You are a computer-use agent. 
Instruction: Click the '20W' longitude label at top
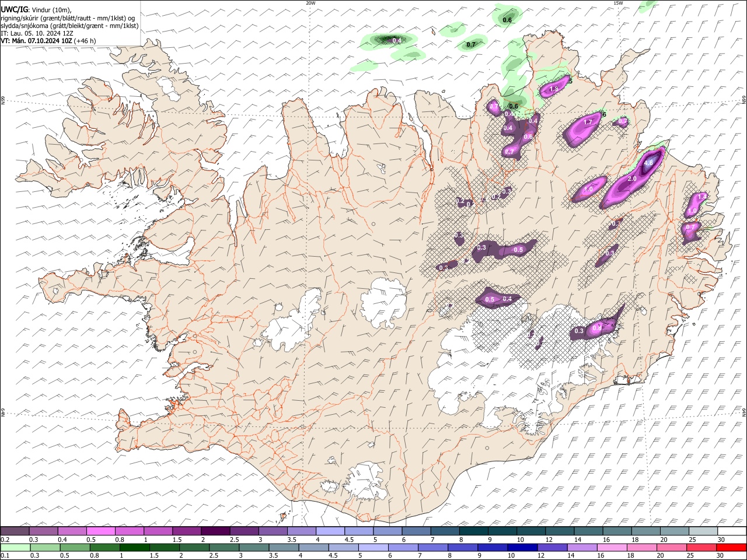click(x=310, y=3)
